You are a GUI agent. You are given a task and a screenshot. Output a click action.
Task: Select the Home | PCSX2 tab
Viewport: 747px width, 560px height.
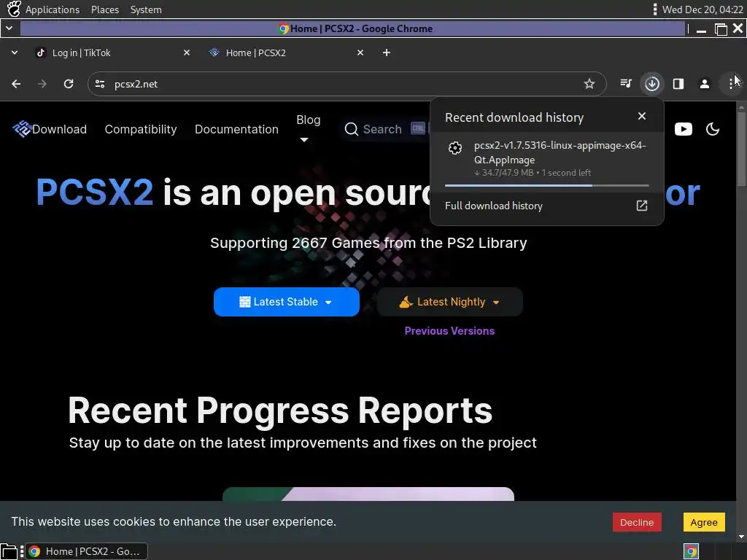(286, 52)
